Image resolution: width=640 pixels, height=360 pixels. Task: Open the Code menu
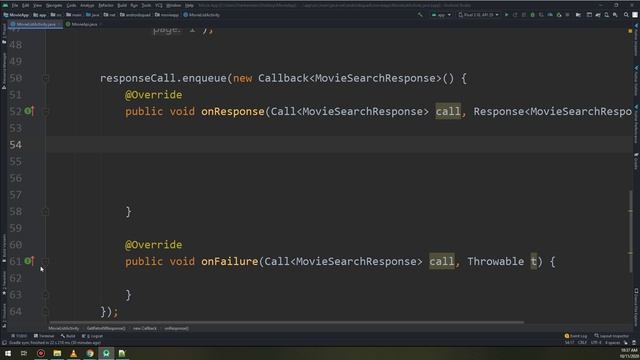point(71,6)
